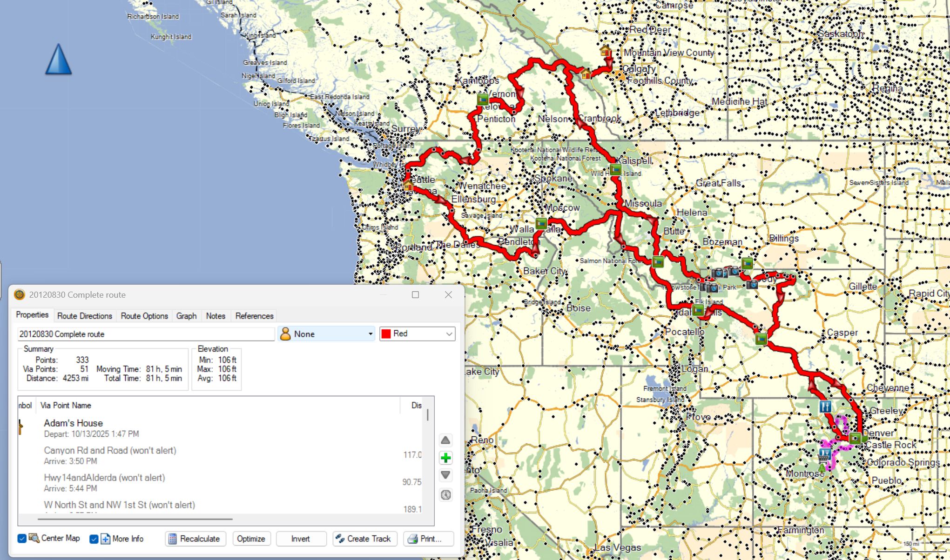Open the Route Options tab

click(144, 316)
